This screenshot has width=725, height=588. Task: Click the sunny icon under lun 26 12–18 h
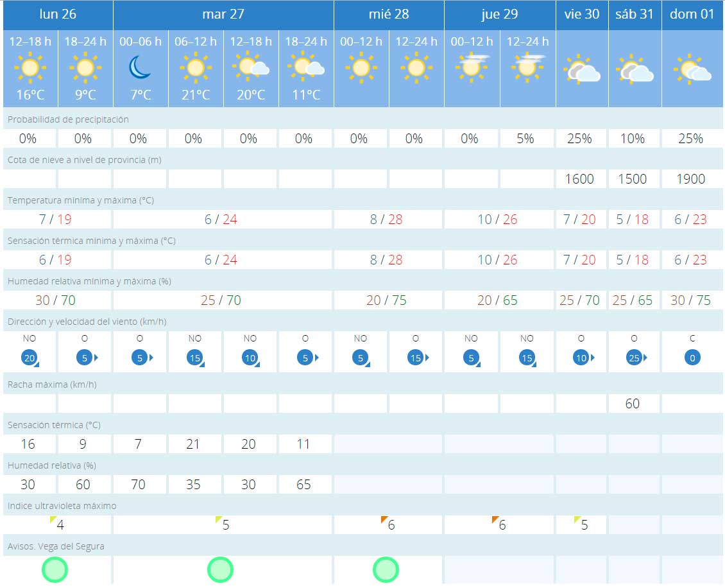pos(30,67)
